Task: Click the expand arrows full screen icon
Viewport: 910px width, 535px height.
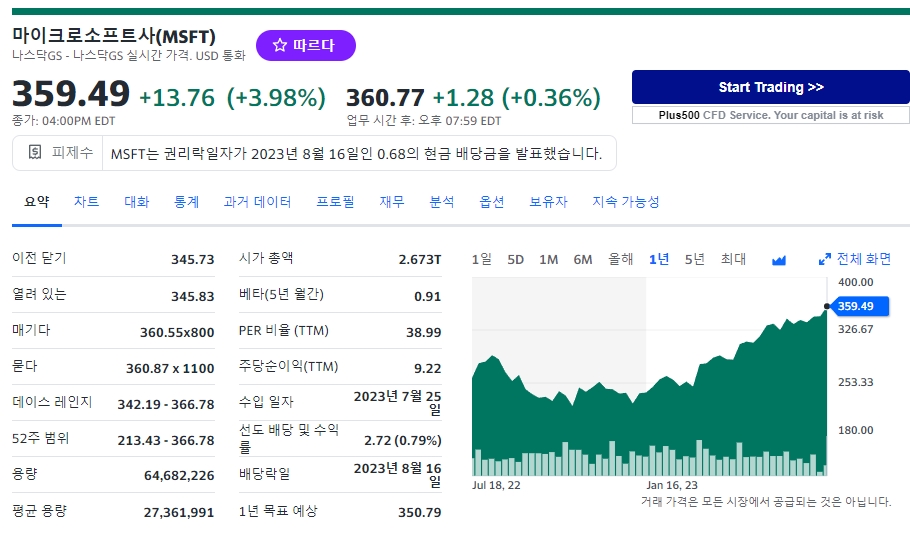Action: click(x=824, y=259)
